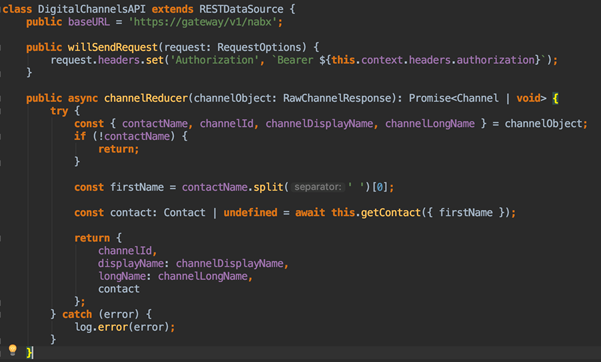The width and height of the screenshot is (601, 362).
Task: Click the Contact type annotation
Action: tap(184, 212)
